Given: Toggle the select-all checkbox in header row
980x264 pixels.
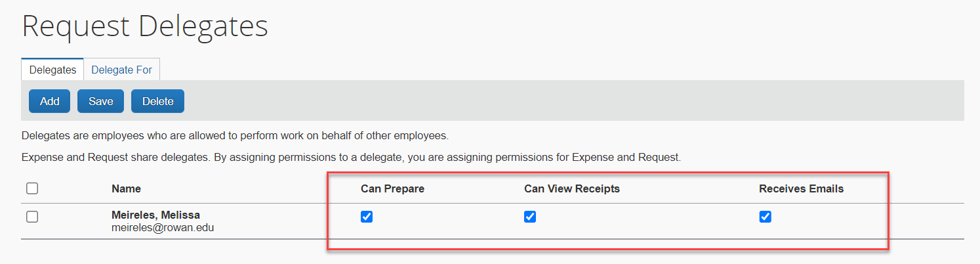Looking at the screenshot, I should pyautogui.click(x=32, y=188).
